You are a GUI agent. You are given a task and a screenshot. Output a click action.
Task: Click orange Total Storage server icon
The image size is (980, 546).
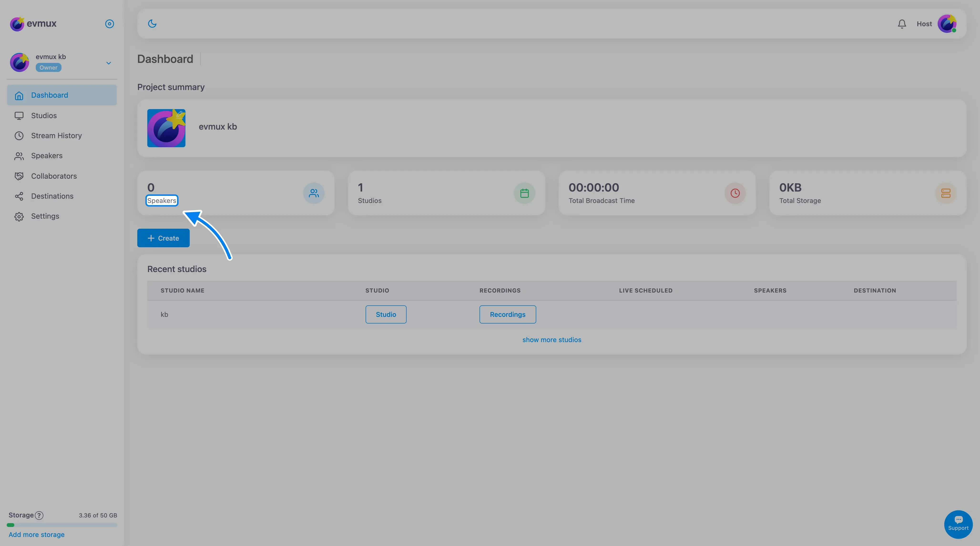(x=946, y=193)
